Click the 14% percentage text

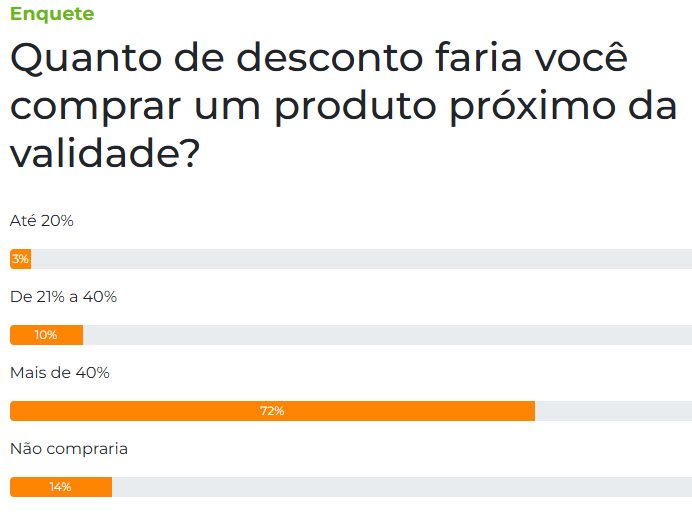[x=60, y=487]
